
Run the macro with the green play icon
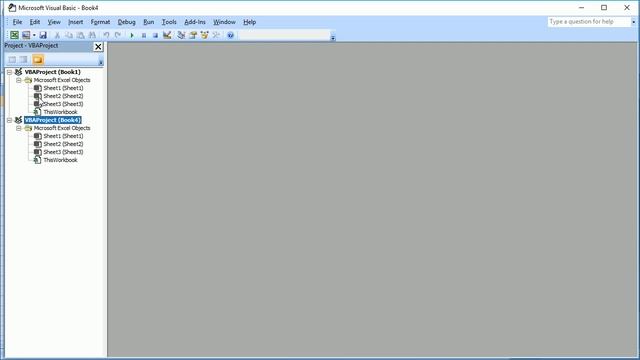(x=132, y=36)
